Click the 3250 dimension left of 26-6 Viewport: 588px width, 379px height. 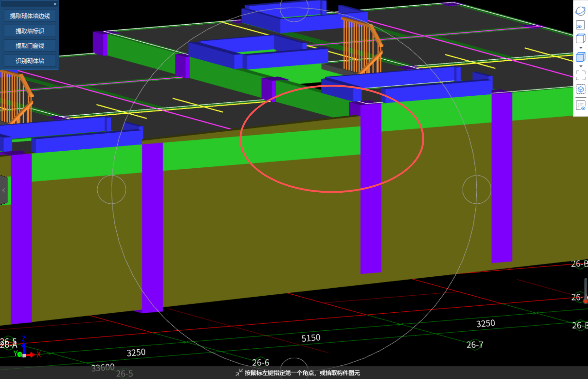[x=136, y=352]
